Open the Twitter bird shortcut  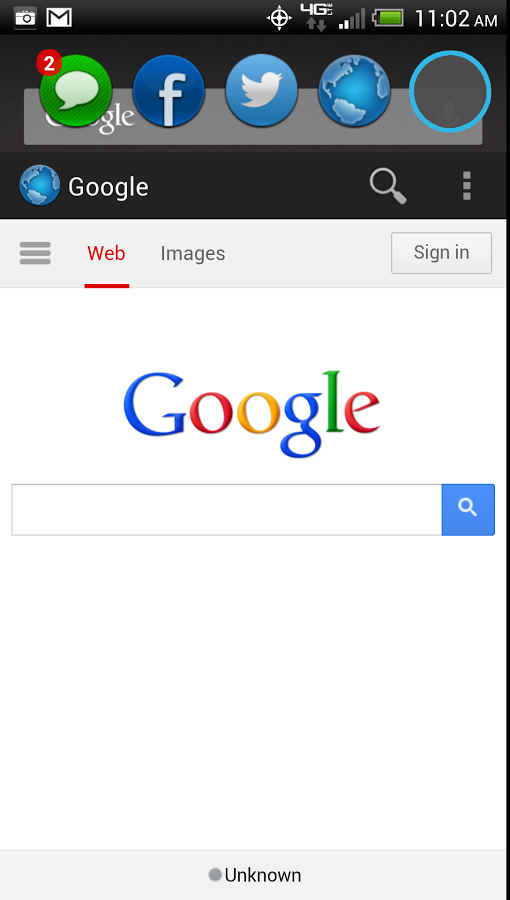(x=262, y=91)
